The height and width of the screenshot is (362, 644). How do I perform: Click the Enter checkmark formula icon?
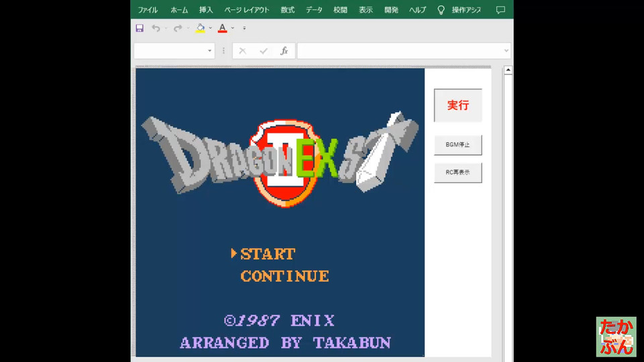click(263, 51)
